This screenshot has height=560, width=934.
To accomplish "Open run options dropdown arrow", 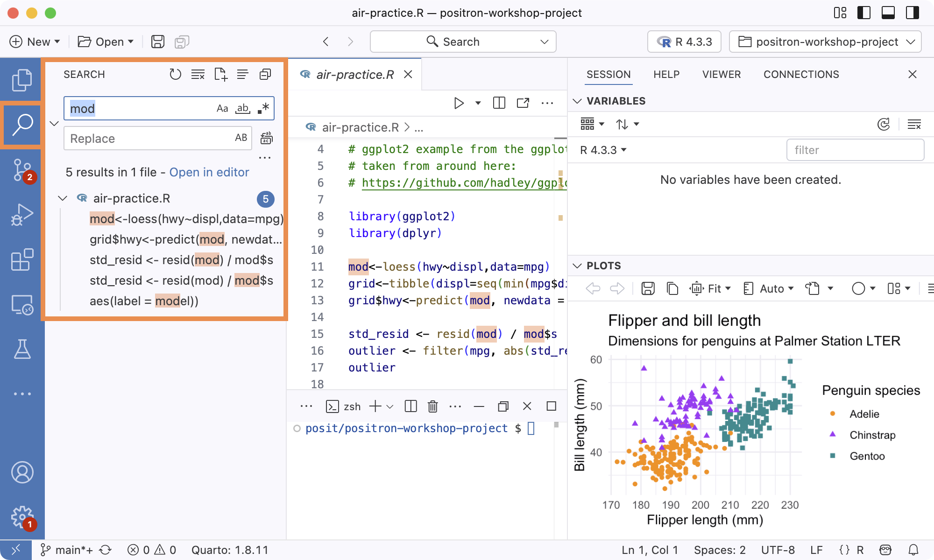I will [x=478, y=103].
